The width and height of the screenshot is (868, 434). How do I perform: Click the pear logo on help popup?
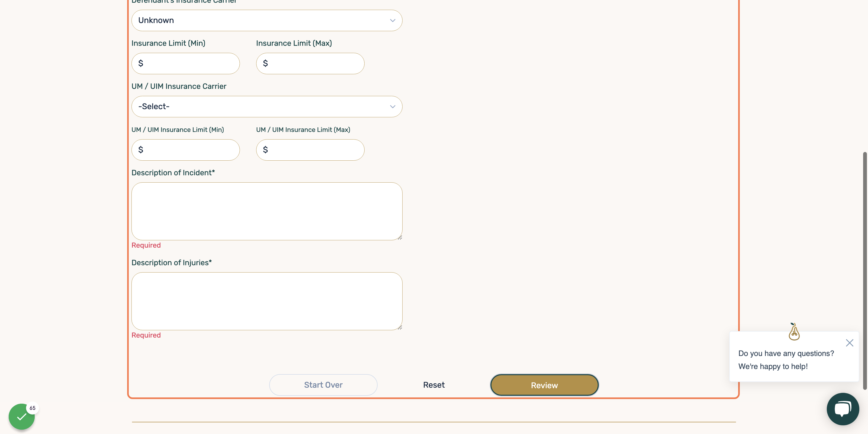pos(794,332)
